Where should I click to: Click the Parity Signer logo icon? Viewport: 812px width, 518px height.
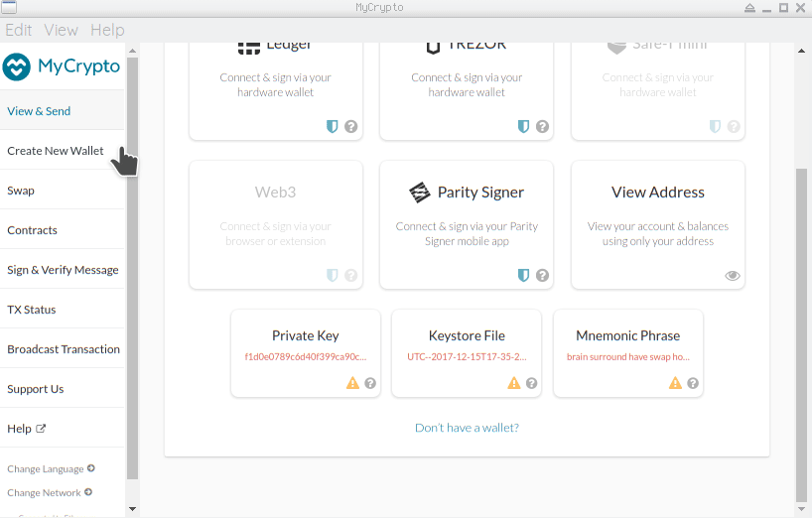coord(420,193)
